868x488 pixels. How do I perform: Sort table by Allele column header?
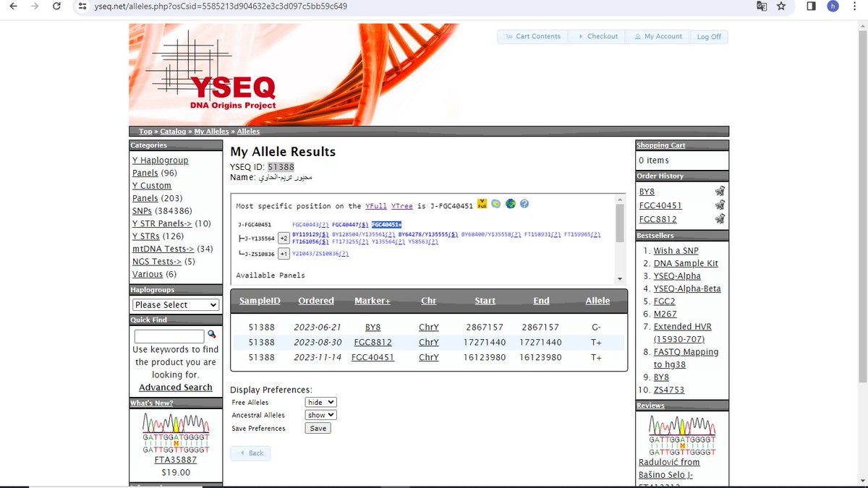(597, 301)
